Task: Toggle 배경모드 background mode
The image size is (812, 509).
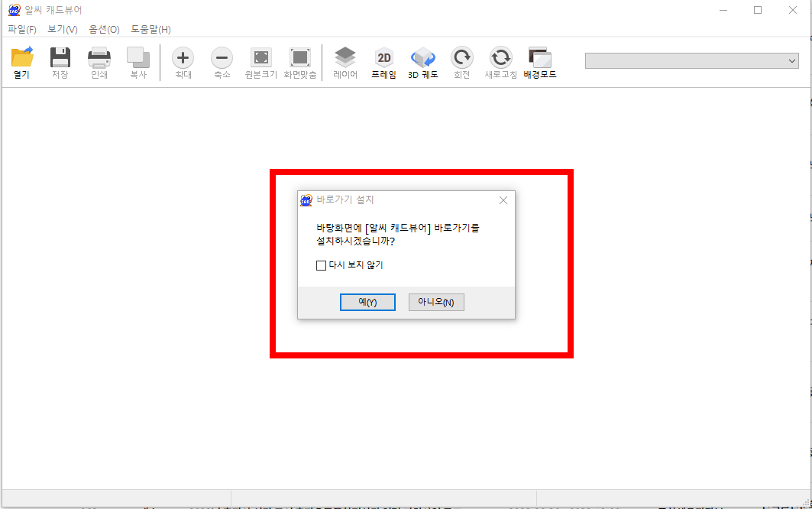Action: (540, 62)
